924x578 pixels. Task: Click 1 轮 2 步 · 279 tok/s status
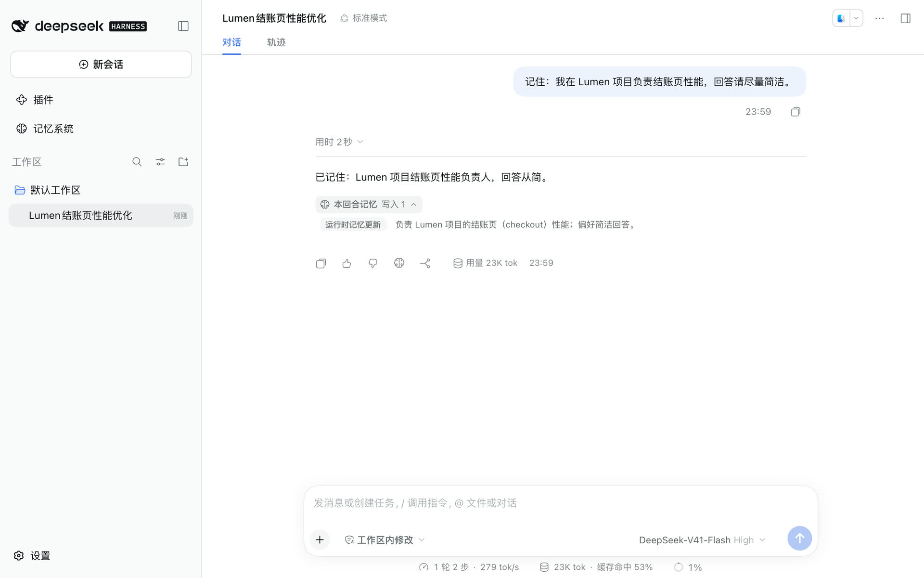[469, 567]
